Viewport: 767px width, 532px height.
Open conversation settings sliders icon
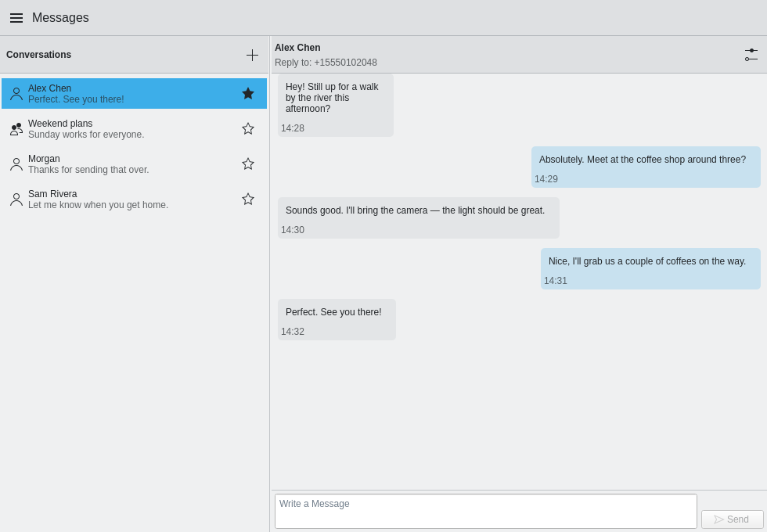[x=751, y=55]
